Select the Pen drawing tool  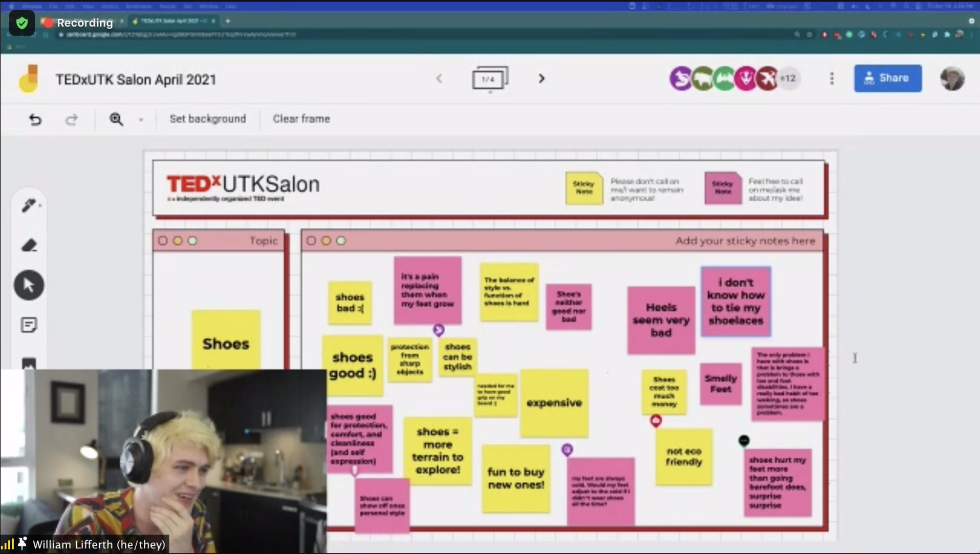point(28,205)
